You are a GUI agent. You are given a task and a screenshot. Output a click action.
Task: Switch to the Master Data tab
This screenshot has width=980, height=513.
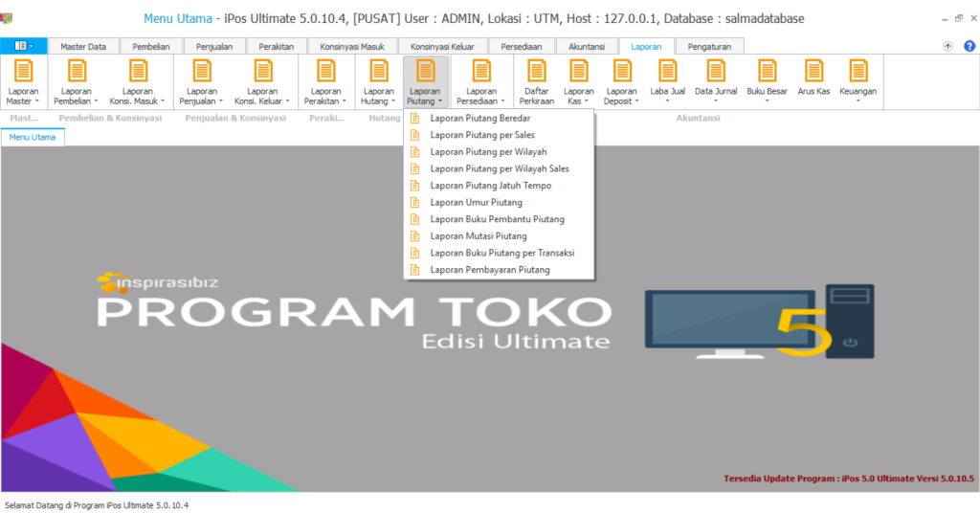83,46
